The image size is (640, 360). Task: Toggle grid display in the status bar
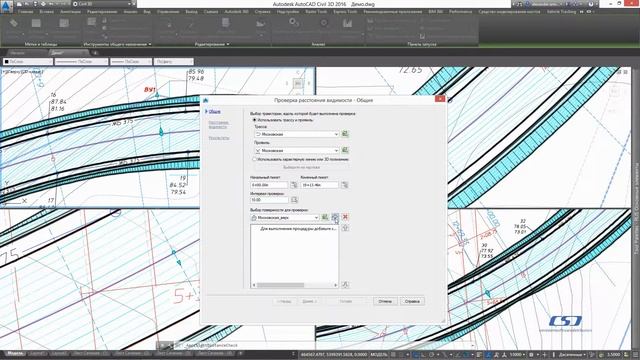[393, 354]
